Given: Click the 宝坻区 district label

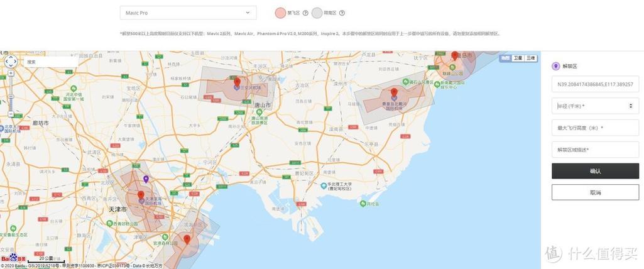Looking at the screenshot, I should [133, 88].
